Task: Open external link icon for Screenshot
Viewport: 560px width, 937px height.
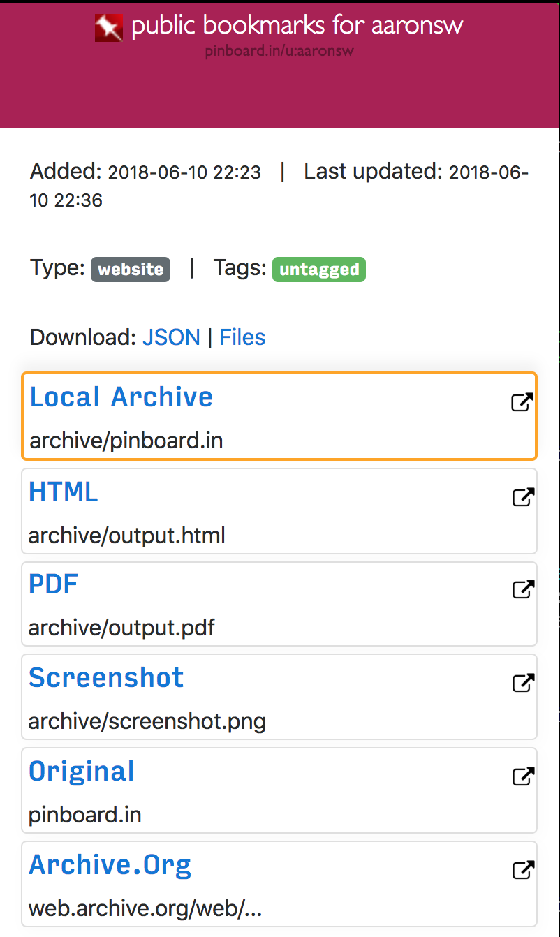Action: tap(523, 683)
